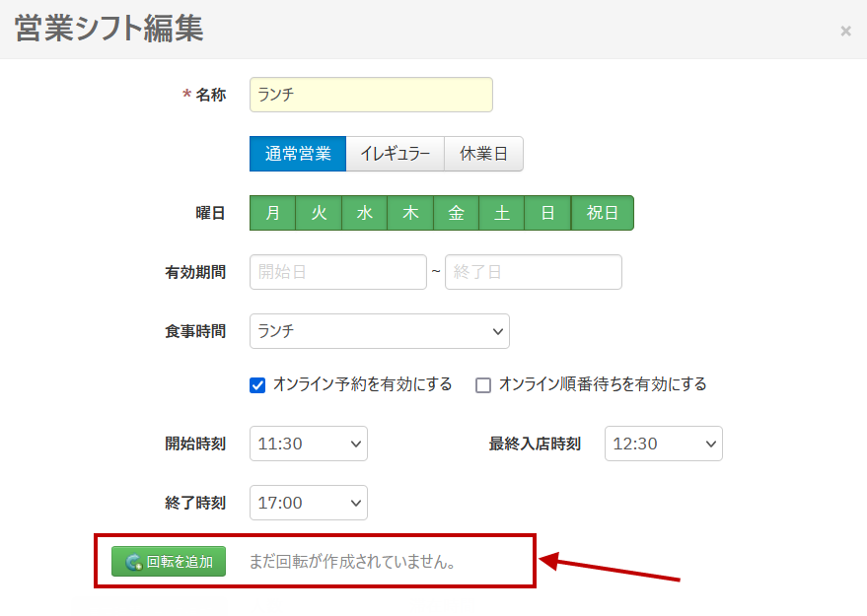Toggle 火 weekday button
The image size is (867, 616).
[319, 213]
